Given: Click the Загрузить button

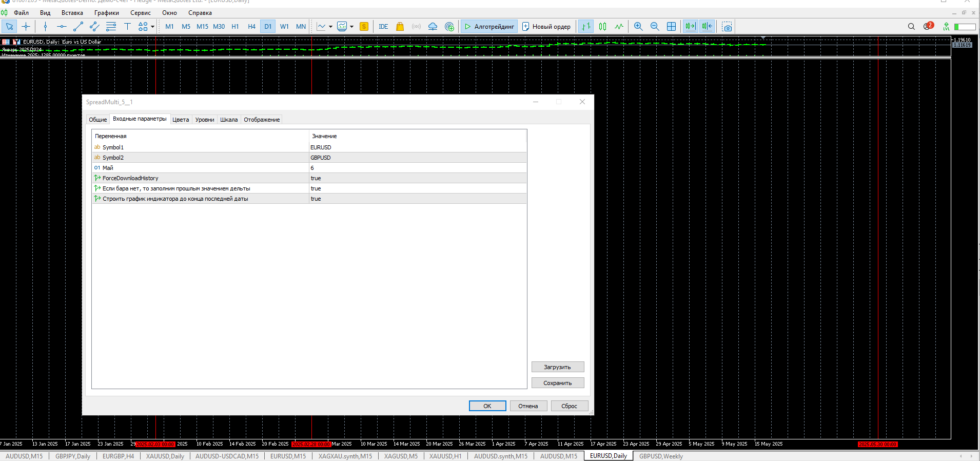Looking at the screenshot, I should pyautogui.click(x=558, y=367).
